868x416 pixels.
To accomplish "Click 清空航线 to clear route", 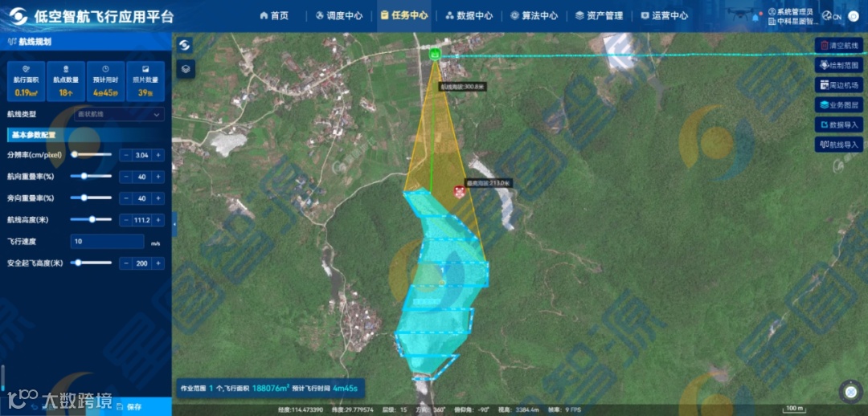I will pos(839,45).
